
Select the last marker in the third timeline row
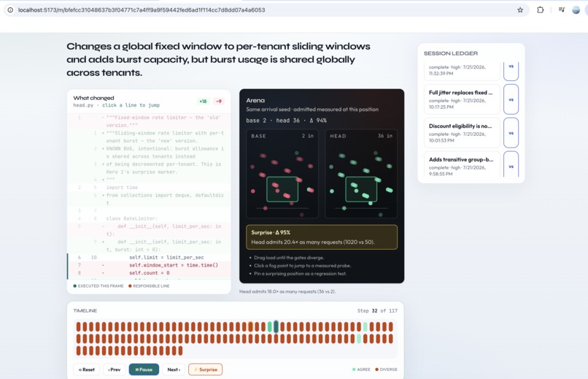[180, 351]
